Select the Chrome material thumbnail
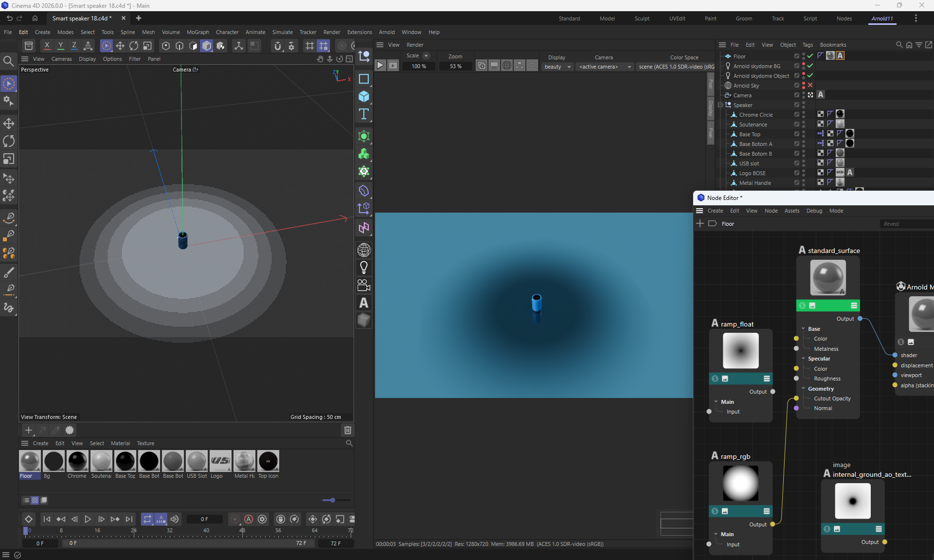This screenshot has width=934, height=560. [77, 461]
